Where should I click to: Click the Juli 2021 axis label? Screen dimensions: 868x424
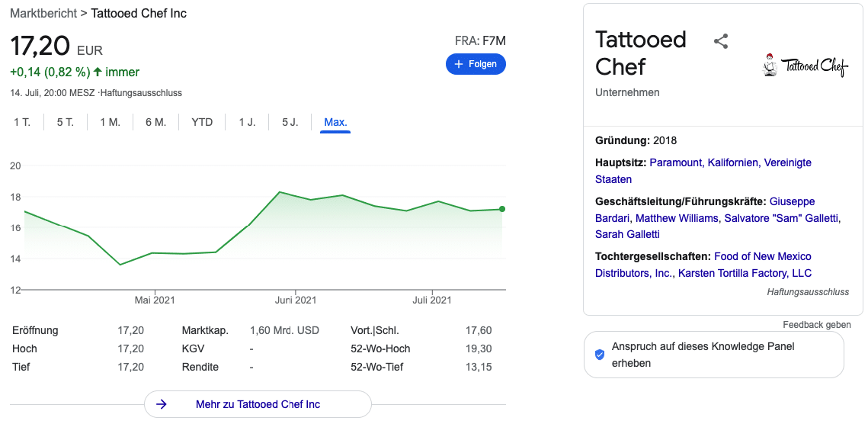[x=432, y=300]
